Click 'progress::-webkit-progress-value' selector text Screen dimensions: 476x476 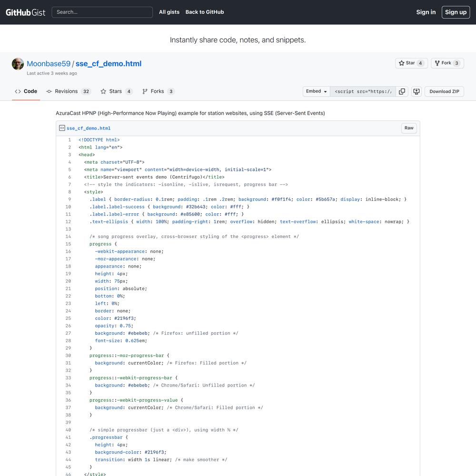134,400
